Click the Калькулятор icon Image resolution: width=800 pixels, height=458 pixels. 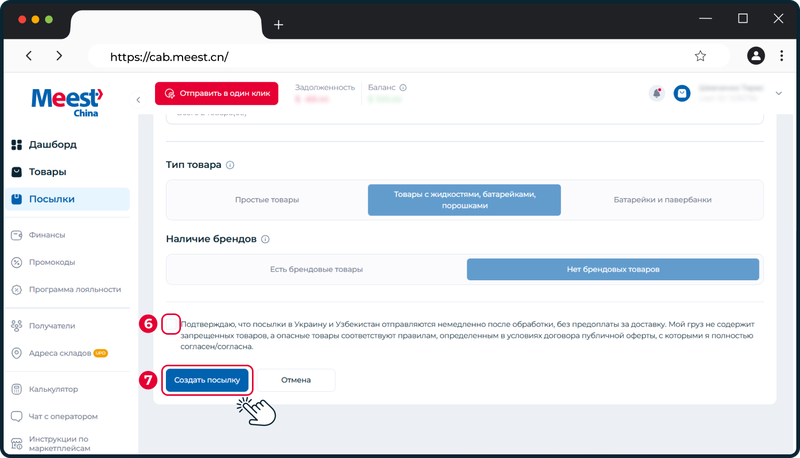click(x=16, y=389)
